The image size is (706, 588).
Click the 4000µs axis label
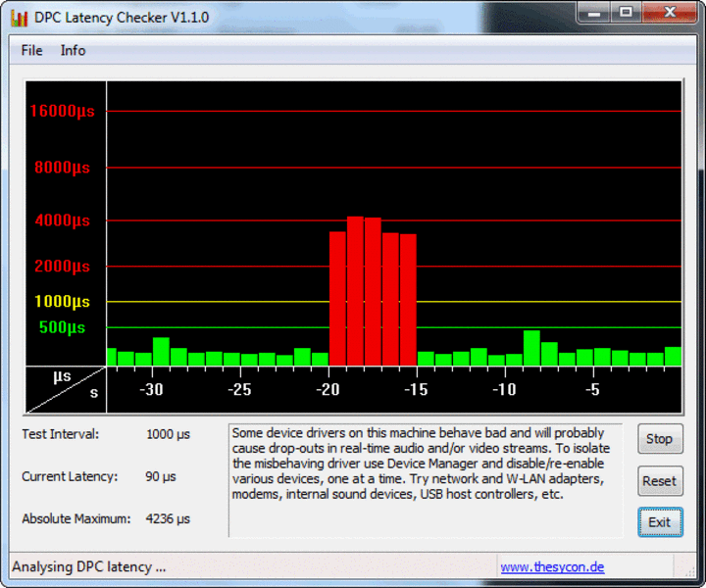pyautogui.click(x=62, y=220)
